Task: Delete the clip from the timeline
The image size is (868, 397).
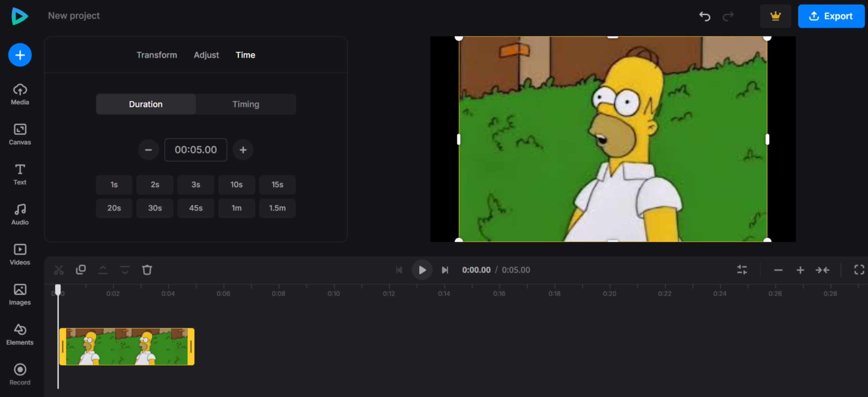Action: (147, 270)
